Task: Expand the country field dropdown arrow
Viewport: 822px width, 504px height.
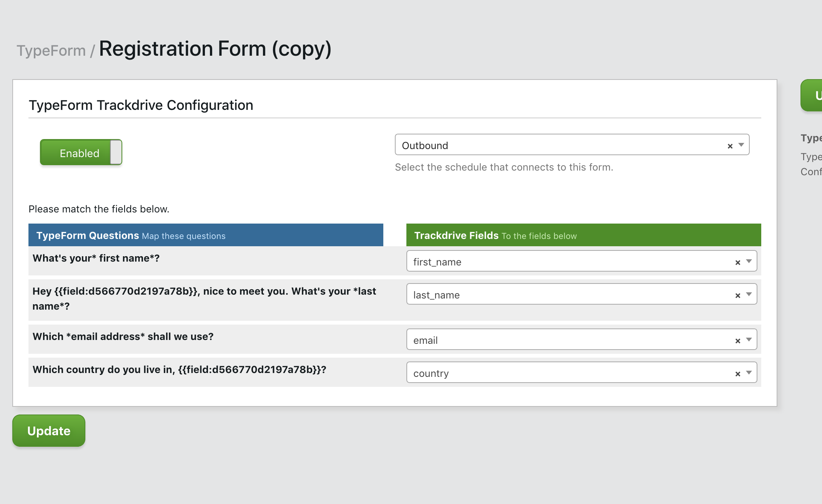Action: pos(749,373)
